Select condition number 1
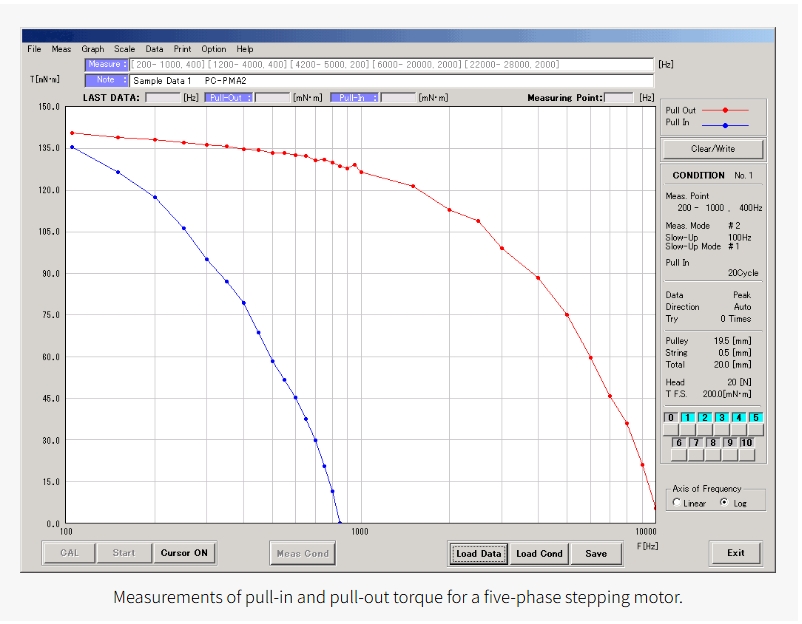Viewport: 802px width, 624px height. 687,417
